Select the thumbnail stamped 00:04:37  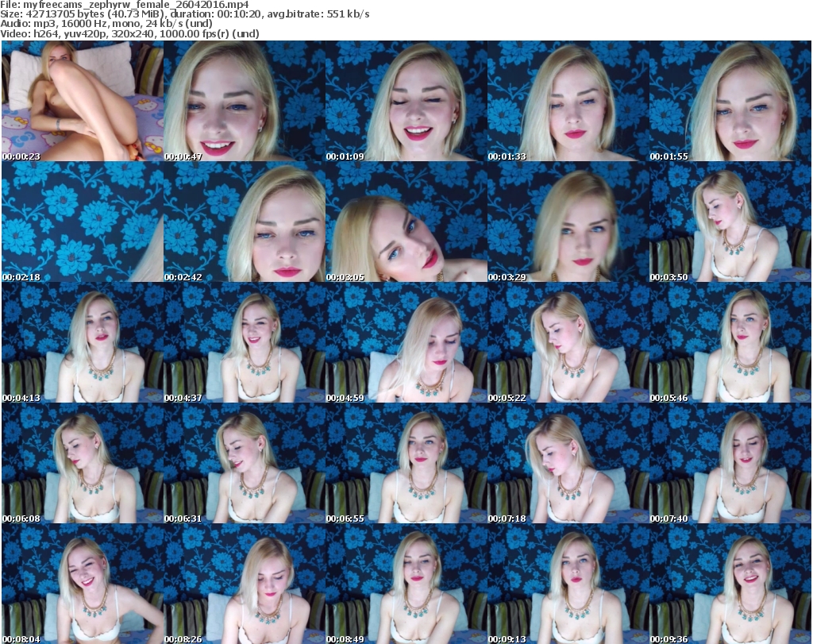click(245, 342)
